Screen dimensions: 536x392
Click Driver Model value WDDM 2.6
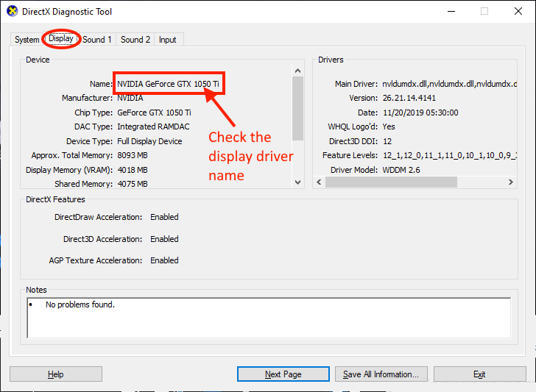[x=401, y=170]
